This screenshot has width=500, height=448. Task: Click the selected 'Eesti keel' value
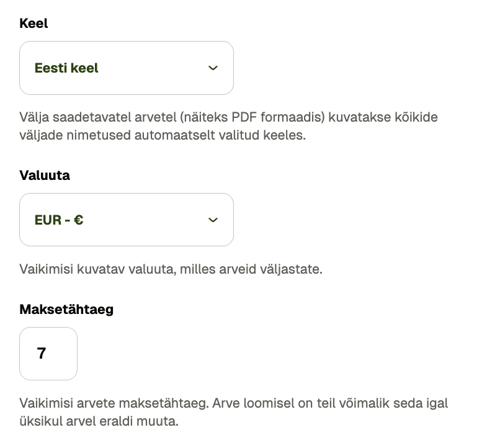[66, 68]
